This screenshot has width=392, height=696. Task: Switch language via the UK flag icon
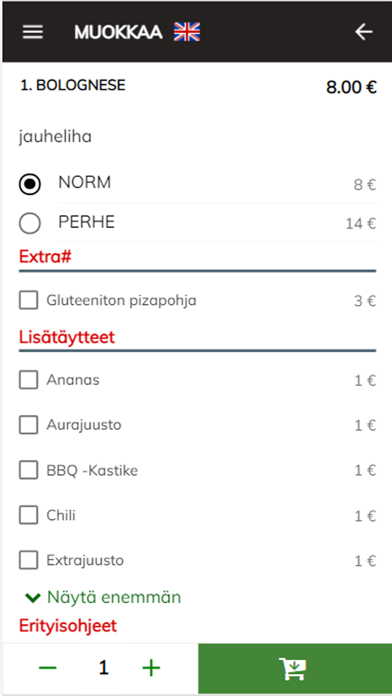[187, 32]
